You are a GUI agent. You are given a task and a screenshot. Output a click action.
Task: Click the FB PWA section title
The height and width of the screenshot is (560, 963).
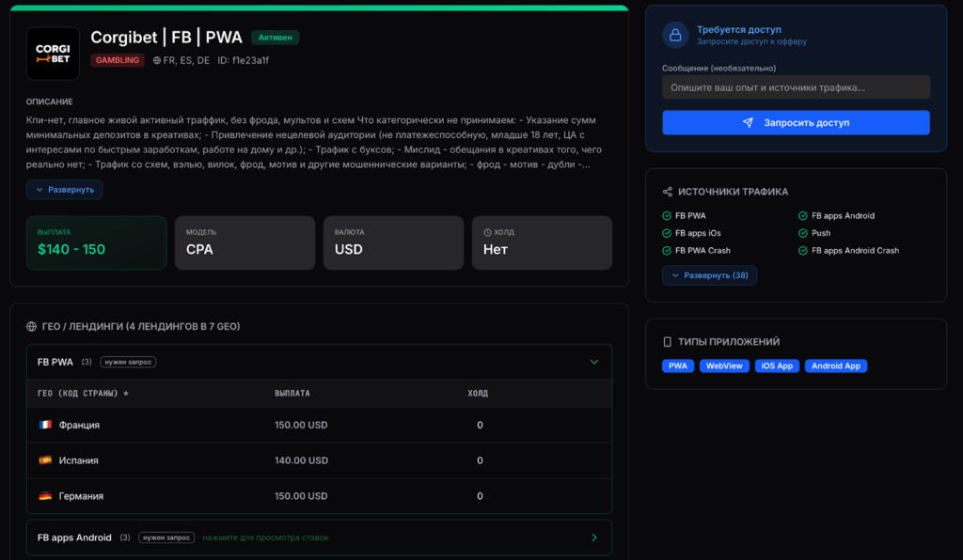pyautogui.click(x=55, y=362)
